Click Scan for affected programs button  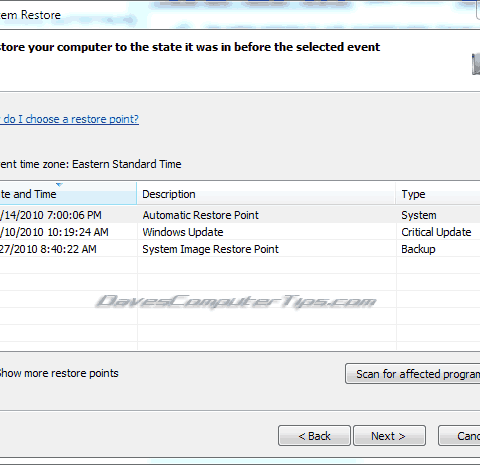(x=413, y=374)
